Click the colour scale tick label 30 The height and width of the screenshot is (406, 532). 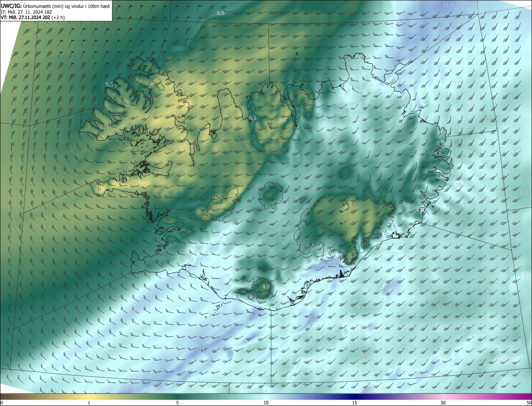click(x=443, y=403)
